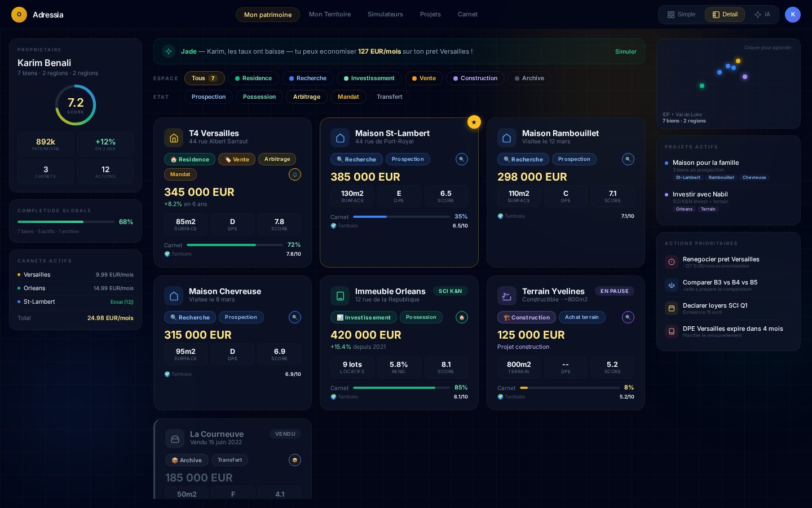Click the scales icon for Comparer B3 vs B4

pyautogui.click(x=672, y=285)
